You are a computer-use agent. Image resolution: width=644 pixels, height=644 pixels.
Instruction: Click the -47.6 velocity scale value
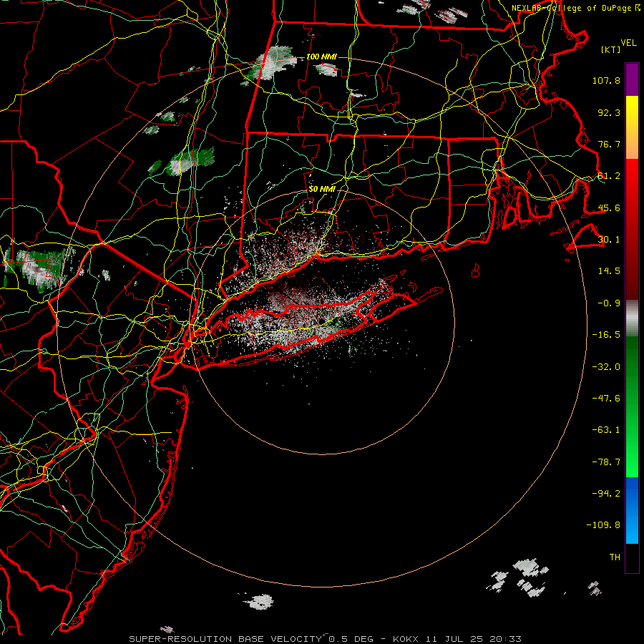606,399
